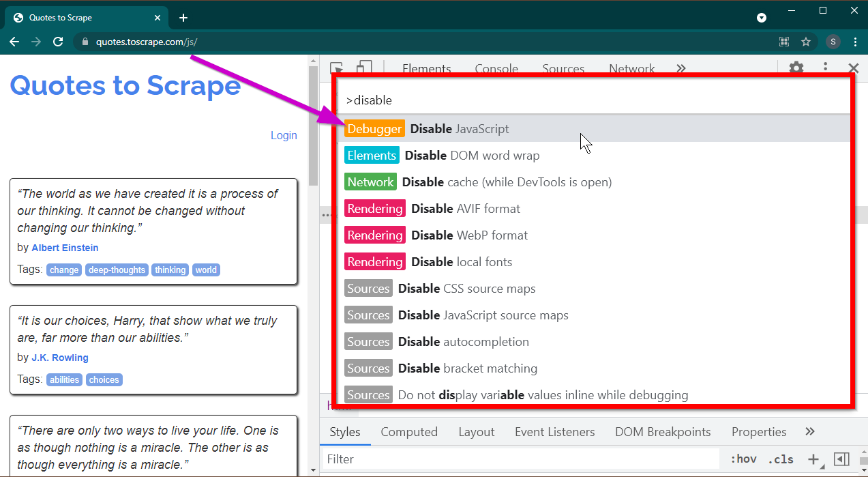Image resolution: width=868 pixels, height=477 pixels.
Task: Click the browser forward arrow
Action: [36, 42]
